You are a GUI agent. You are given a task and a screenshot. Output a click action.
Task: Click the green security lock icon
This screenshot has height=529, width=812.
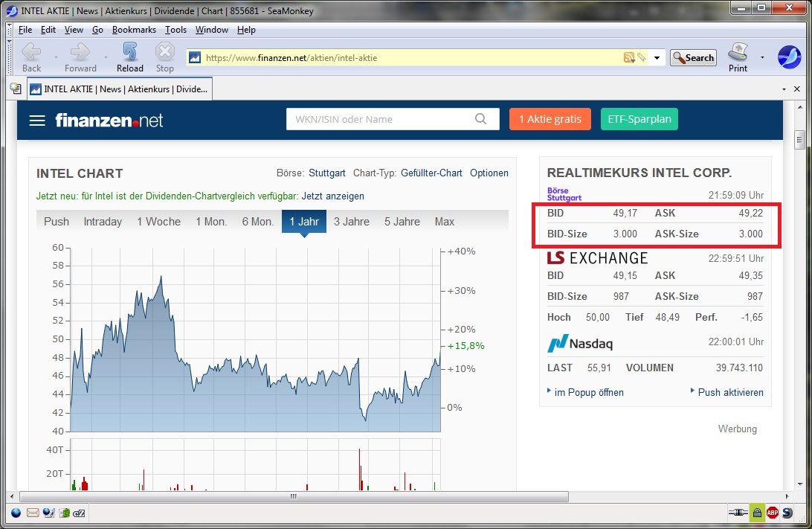pos(757,513)
